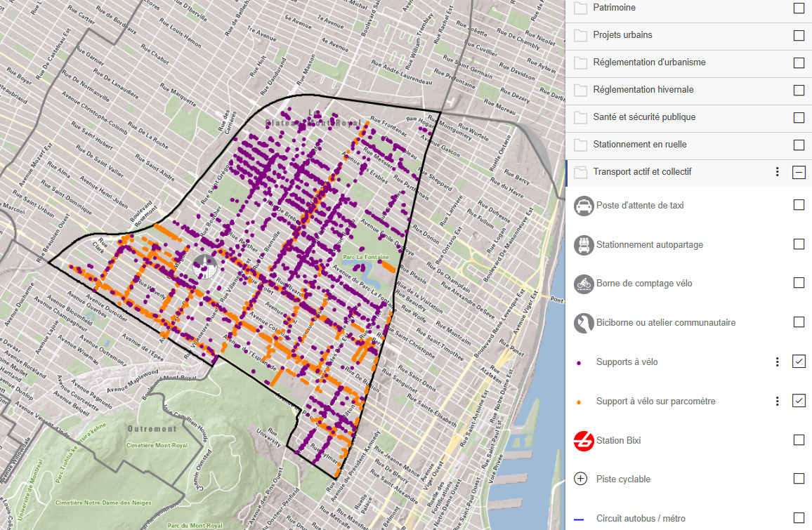This screenshot has height=530, width=812.
Task: Open three-dot menu for Supports à vélo
Action: [777, 362]
